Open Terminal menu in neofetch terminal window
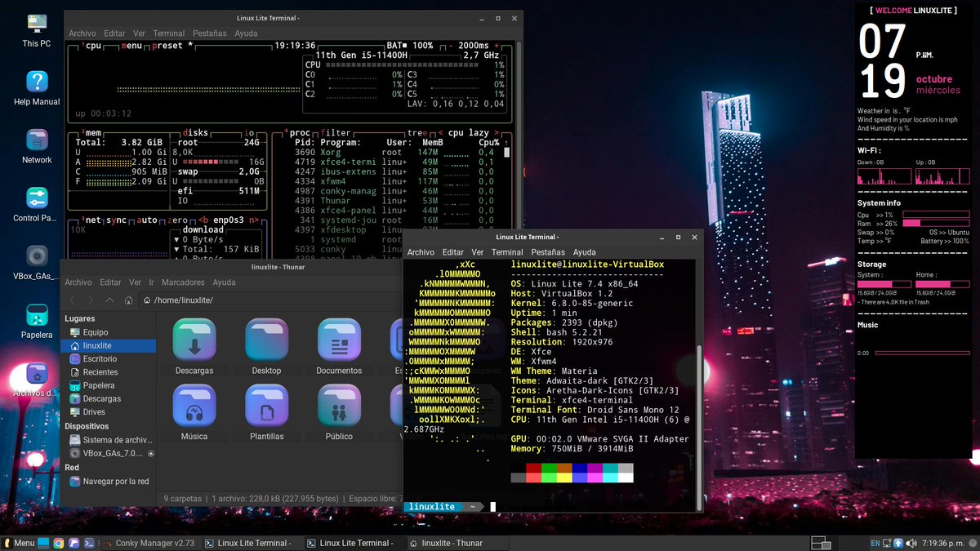 pos(507,252)
